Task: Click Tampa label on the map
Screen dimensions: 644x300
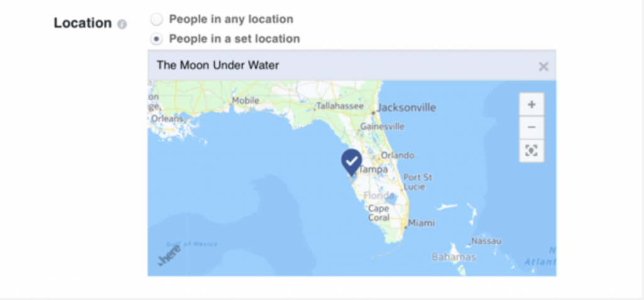Action: coord(373,169)
